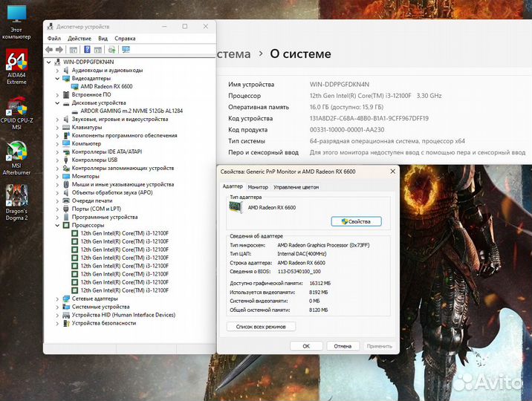Viewport: 532px width, 401px height.
Task: Click the Device Manager title bar icon
Action: coord(51,27)
